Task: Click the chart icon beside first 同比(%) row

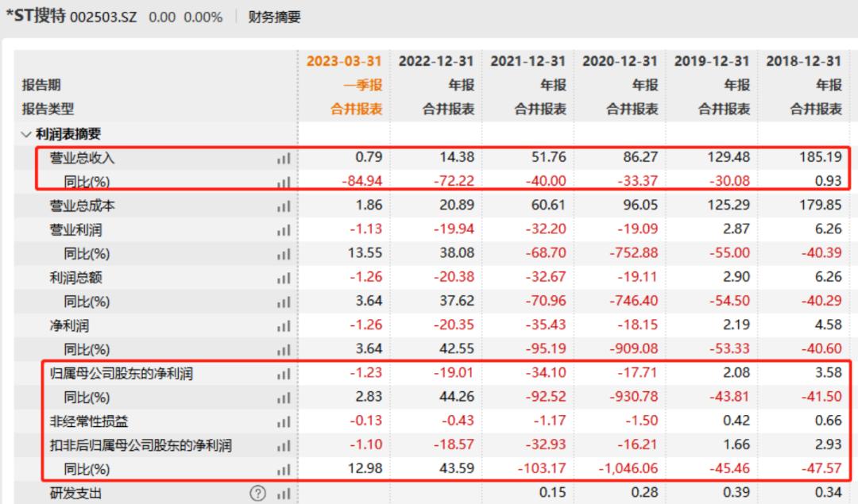Action: [282, 181]
